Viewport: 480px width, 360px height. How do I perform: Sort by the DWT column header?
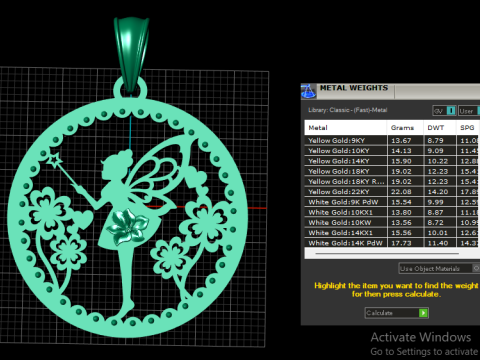tap(439, 128)
